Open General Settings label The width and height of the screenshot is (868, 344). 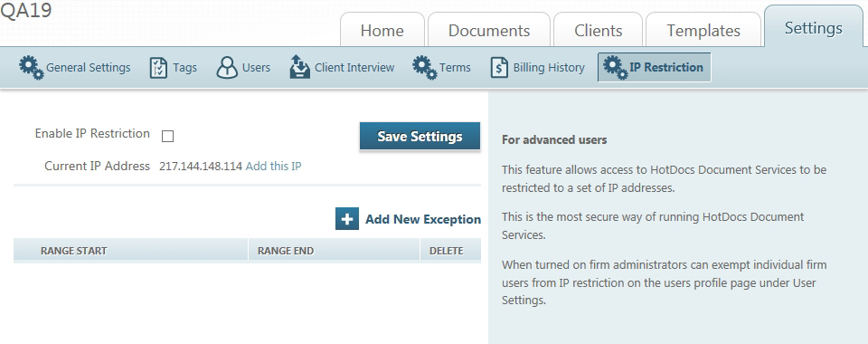coord(88,68)
